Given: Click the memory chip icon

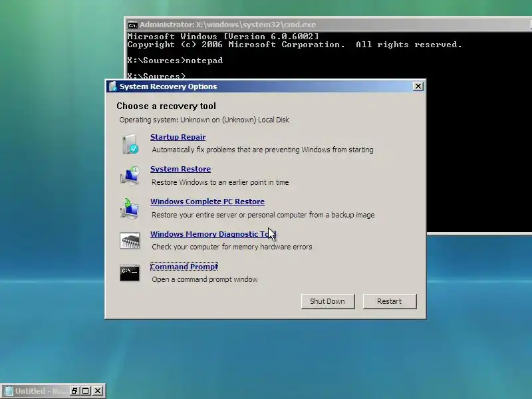Looking at the screenshot, I should pos(130,241).
